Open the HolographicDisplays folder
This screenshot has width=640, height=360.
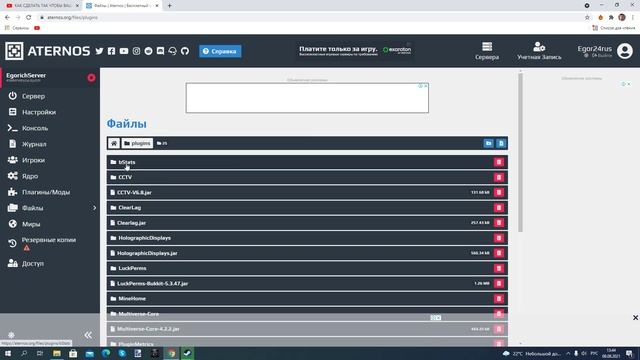(144, 238)
